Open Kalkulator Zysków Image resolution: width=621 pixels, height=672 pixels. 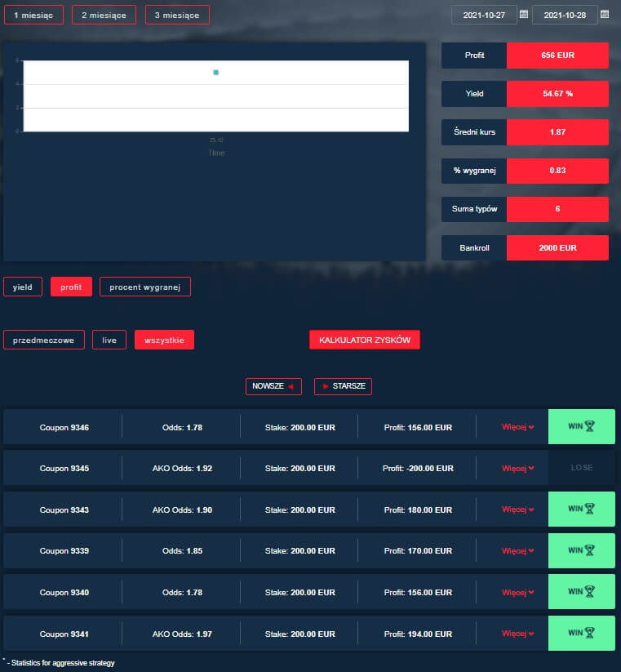click(x=364, y=340)
